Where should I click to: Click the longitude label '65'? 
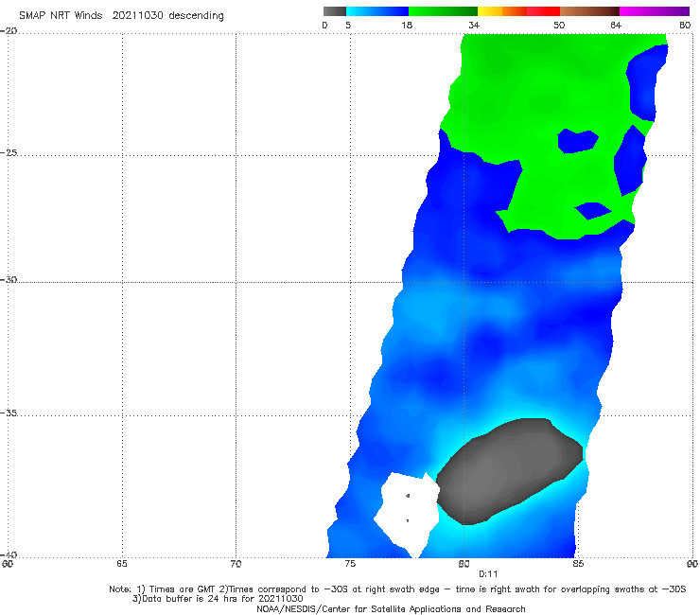coord(122,564)
